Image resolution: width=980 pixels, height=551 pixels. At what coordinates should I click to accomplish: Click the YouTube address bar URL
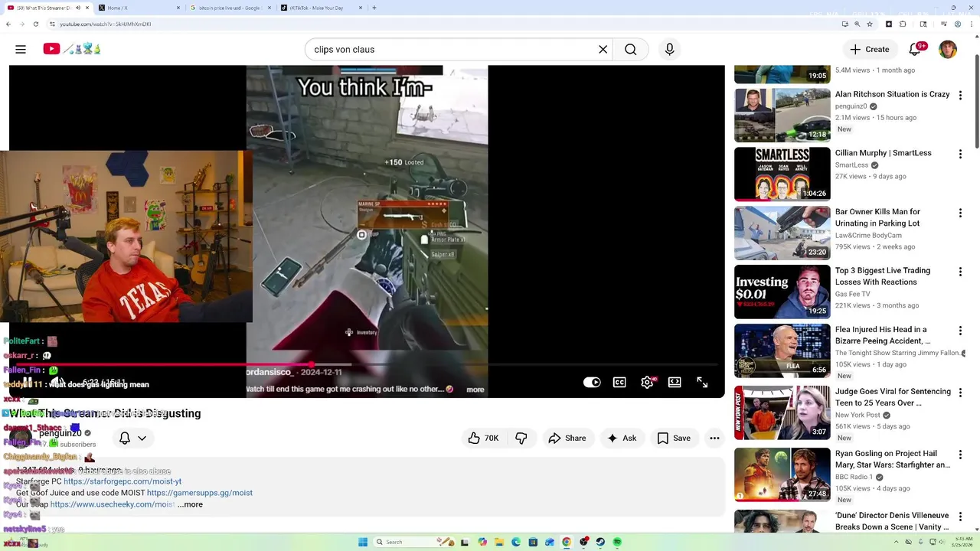106,24
